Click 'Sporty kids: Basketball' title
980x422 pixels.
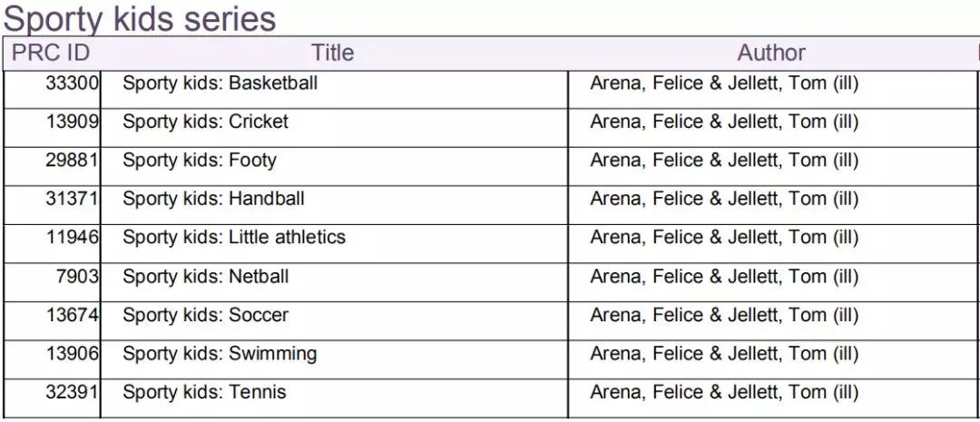coord(220,83)
